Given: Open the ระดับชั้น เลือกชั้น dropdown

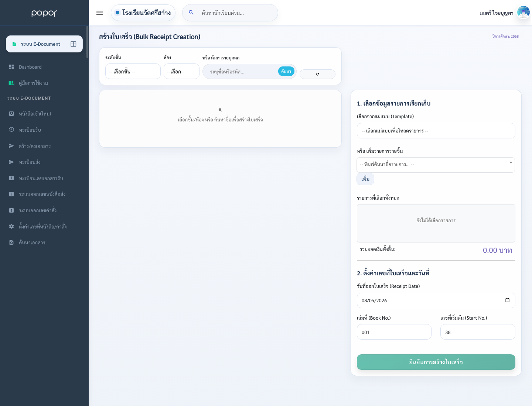Looking at the screenshot, I should [x=133, y=71].
